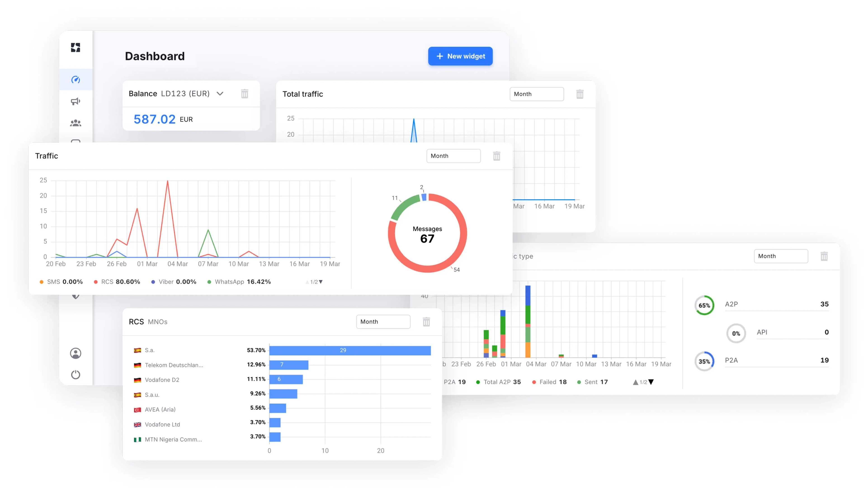Click the company logo in sidebar
This screenshot has width=868, height=493.
click(75, 47)
